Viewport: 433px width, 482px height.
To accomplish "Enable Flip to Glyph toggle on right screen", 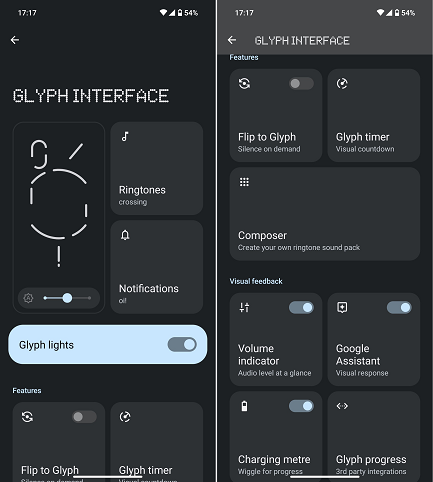I will tap(301, 83).
